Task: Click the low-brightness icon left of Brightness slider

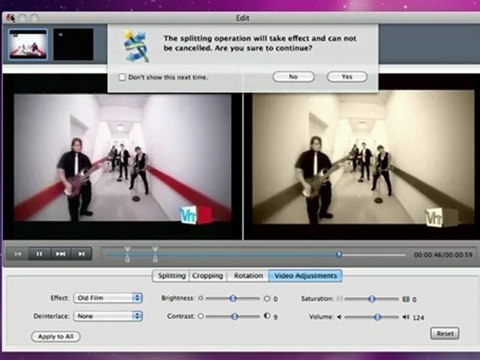Action: (200, 298)
